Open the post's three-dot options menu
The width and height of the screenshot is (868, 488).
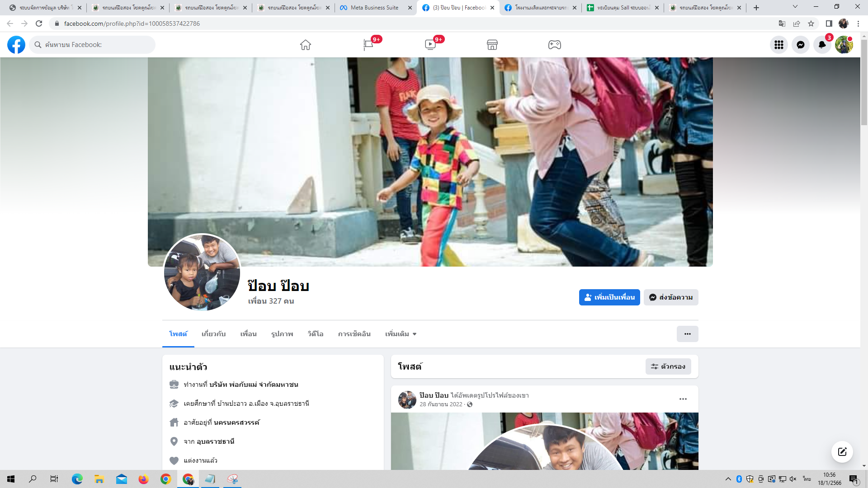coord(683,399)
